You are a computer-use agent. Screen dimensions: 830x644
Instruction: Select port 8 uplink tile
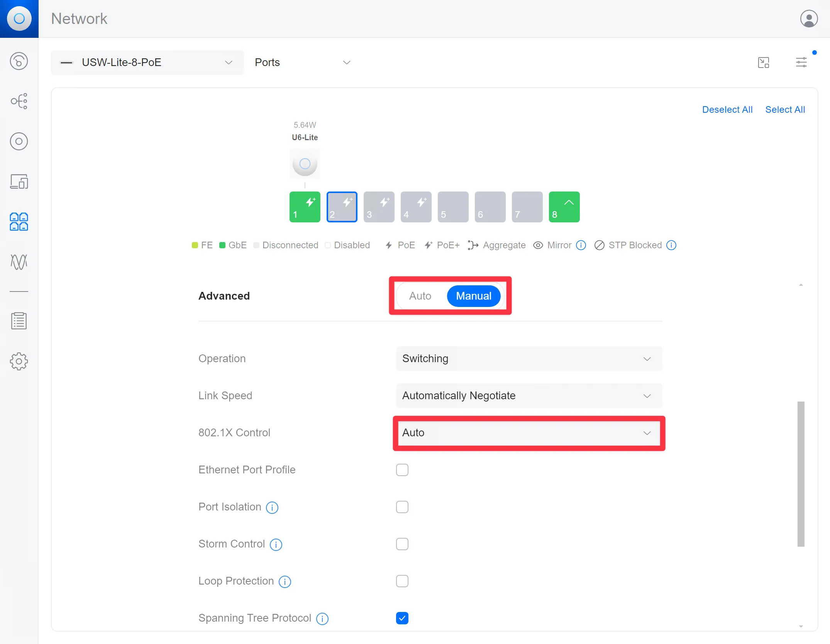(x=564, y=207)
